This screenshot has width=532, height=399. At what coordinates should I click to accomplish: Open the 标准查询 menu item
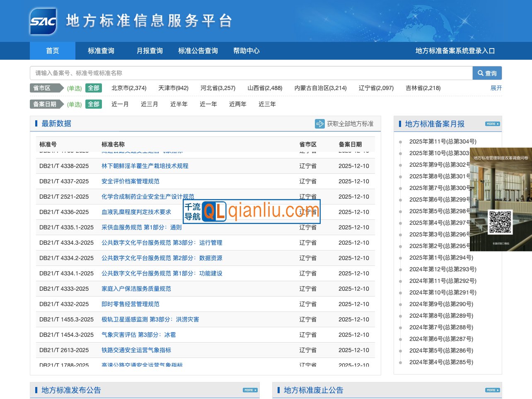(101, 51)
